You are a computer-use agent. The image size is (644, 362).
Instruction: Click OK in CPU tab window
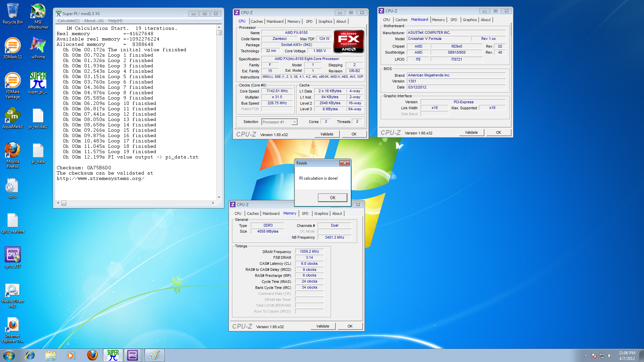354,134
